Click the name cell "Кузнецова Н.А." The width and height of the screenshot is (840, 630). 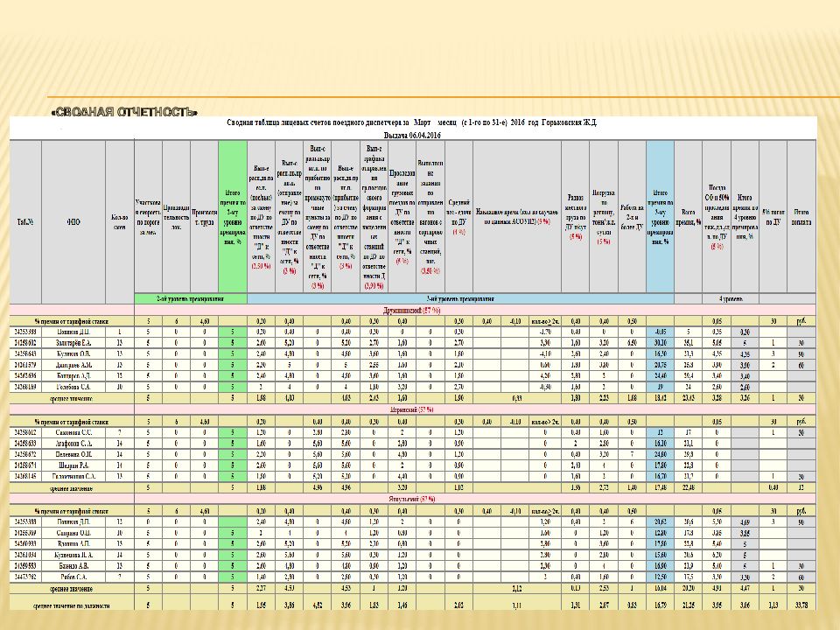73,555
